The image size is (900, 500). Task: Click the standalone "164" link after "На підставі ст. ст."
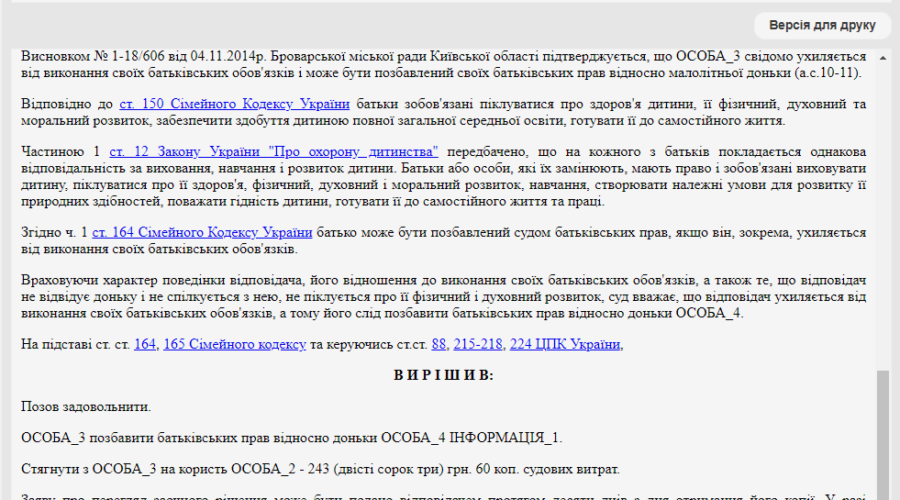(x=144, y=345)
